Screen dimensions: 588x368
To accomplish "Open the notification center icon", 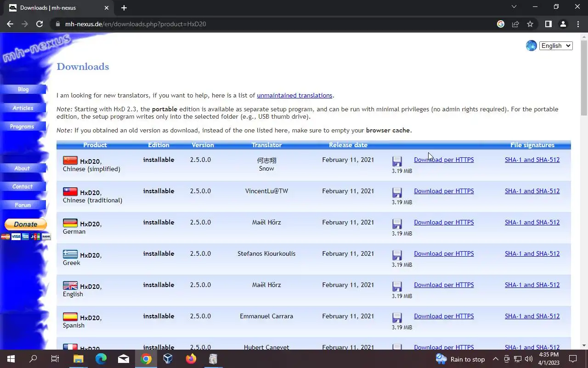I will coord(573,359).
